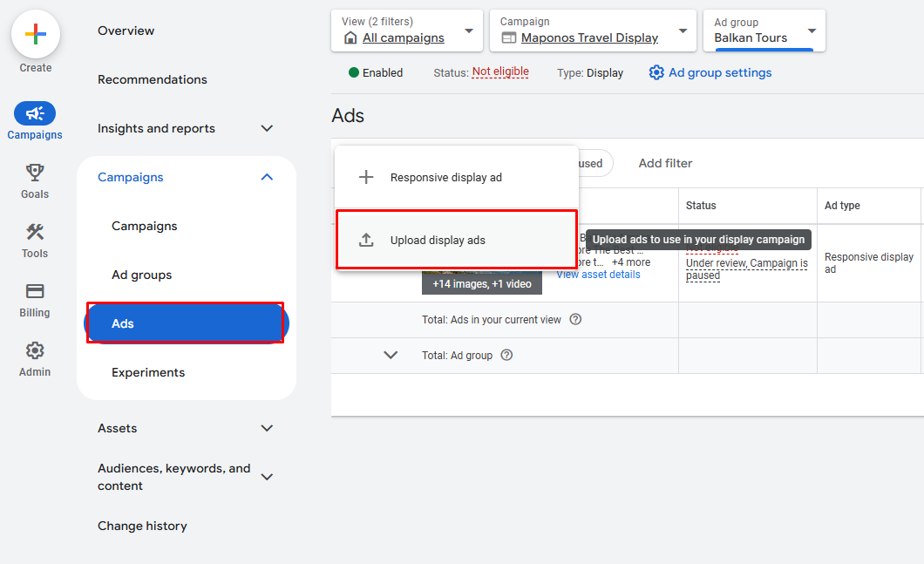Expand Insights and reports section

(267, 128)
